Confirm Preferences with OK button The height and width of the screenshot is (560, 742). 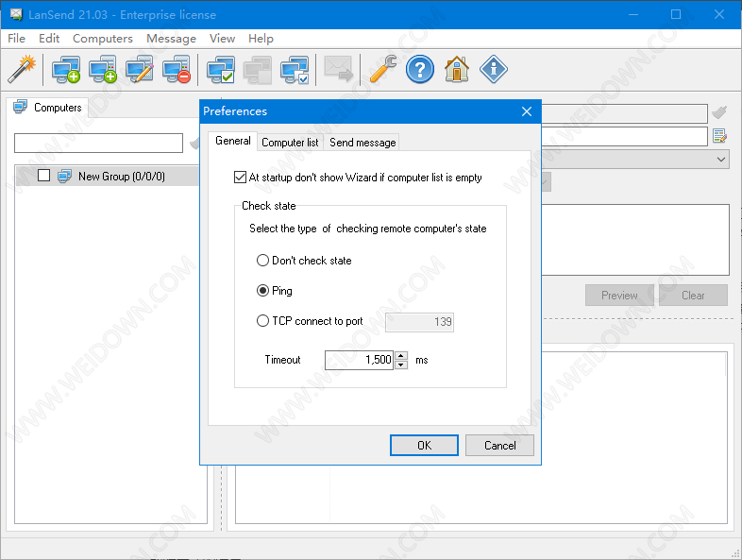[x=424, y=446]
